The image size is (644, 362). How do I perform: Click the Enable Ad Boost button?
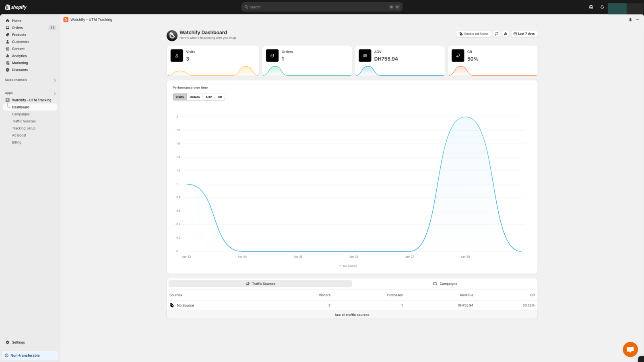point(473,34)
